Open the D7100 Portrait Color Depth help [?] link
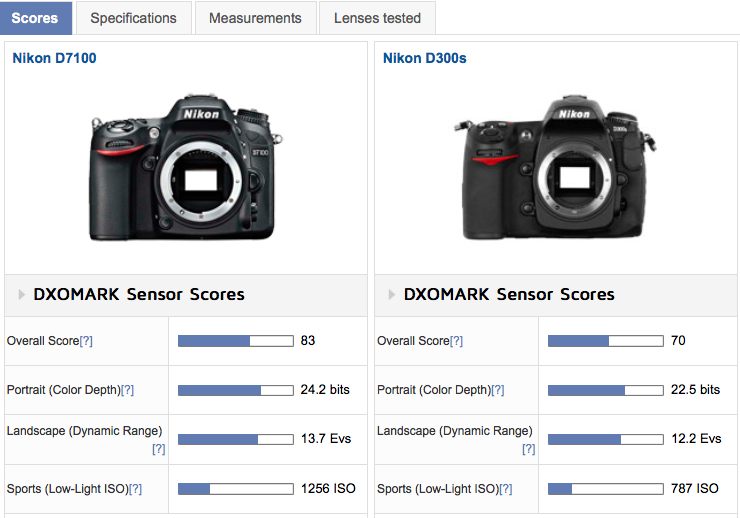The width and height of the screenshot is (740, 518). [127, 390]
